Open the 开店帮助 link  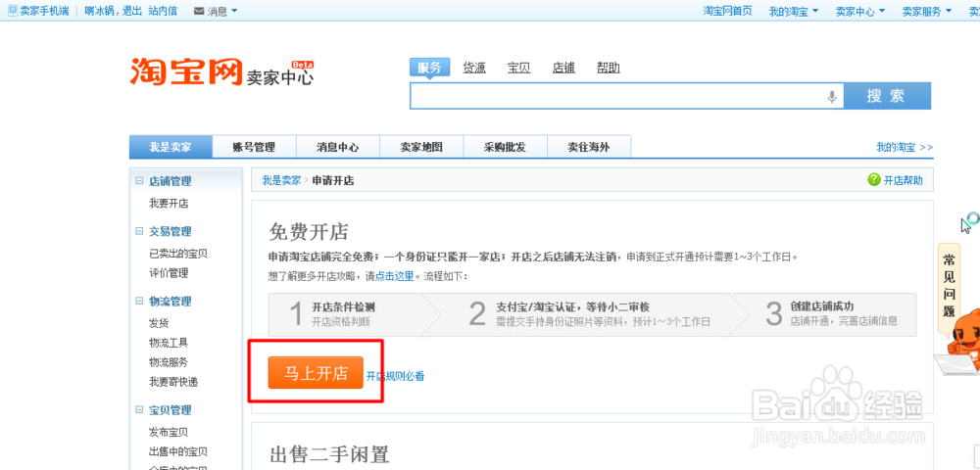[904, 180]
